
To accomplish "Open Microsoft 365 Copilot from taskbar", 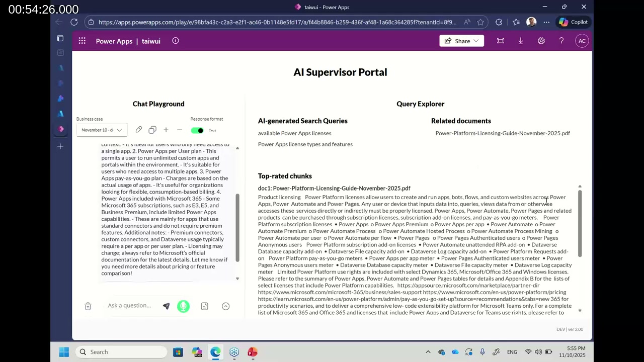I will [x=197, y=352].
